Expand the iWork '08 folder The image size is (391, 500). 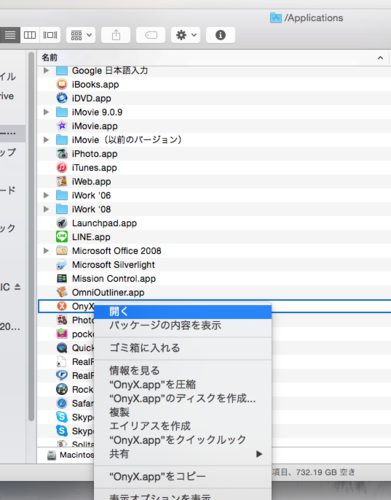pyautogui.click(x=46, y=209)
